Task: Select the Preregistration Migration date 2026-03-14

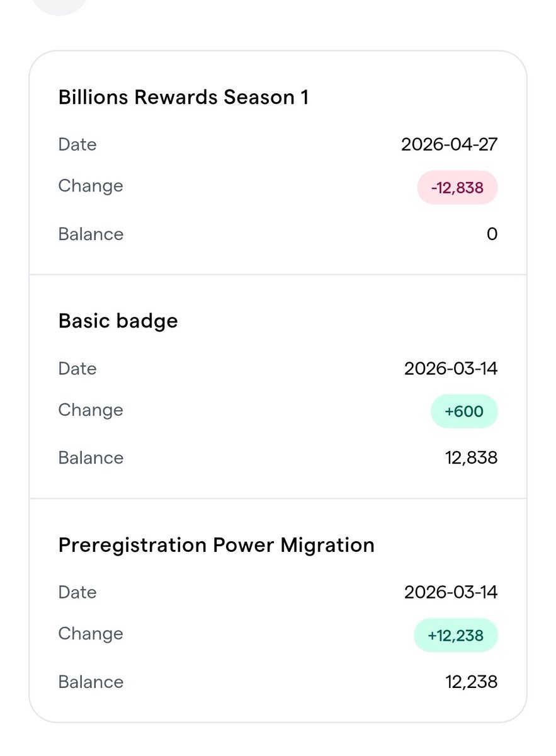Action: [451, 592]
